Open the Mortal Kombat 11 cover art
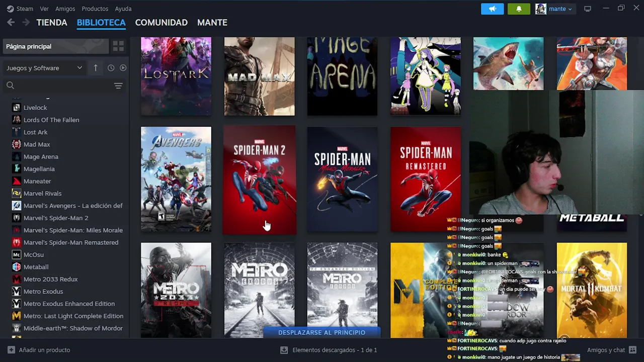Image resolution: width=644 pixels, height=362 pixels. pos(592,290)
